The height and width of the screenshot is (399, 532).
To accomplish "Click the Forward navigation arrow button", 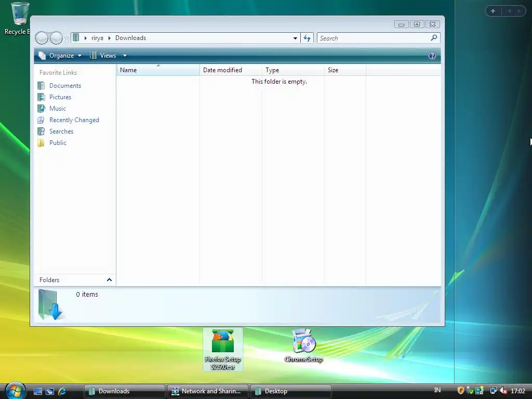I will [56, 38].
